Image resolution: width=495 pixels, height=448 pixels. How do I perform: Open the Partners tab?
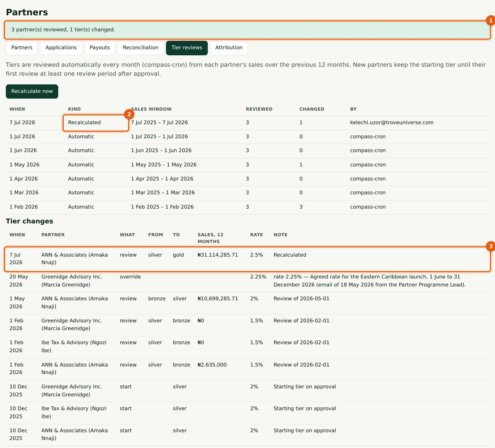tap(22, 48)
